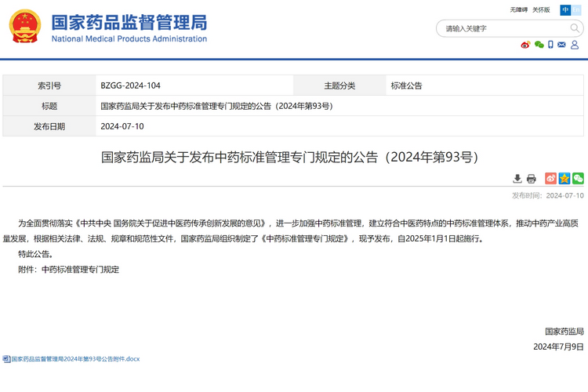Download the 2024年第93号公告附件.docx attachment

click(x=75, y=359)
